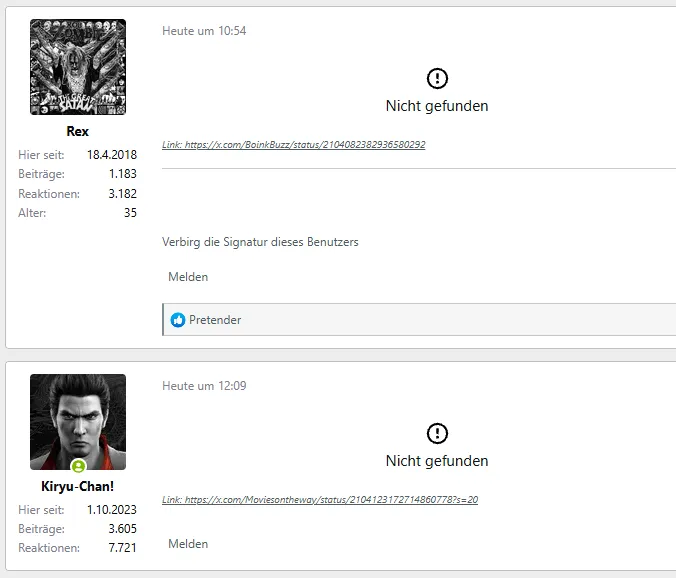The image size is (676, 578).
Task: Click the 'Nicht gefunden' text in Rex's post
Action: pyautogui.click(x=437, y=106)
